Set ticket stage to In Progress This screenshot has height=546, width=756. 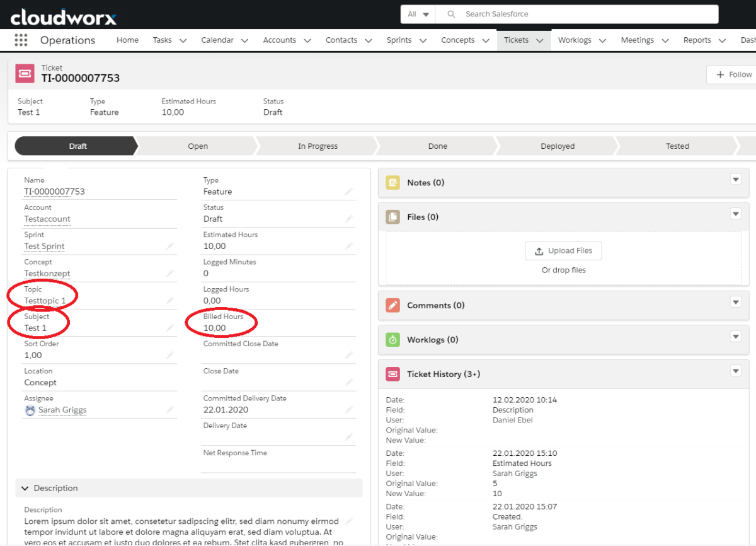click(318, 146)
